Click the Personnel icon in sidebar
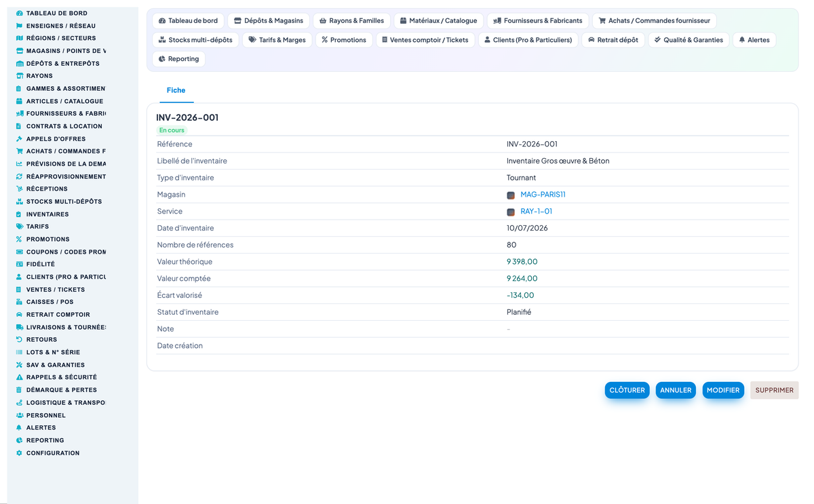This screenshot has width=814, height=504. (x=20, y=415)
